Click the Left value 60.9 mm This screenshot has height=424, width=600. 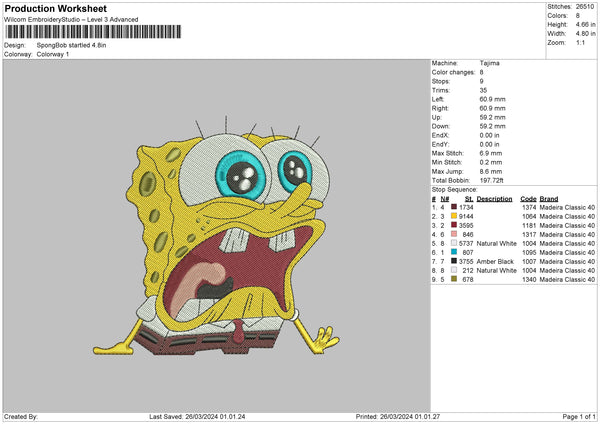[492, 99]
